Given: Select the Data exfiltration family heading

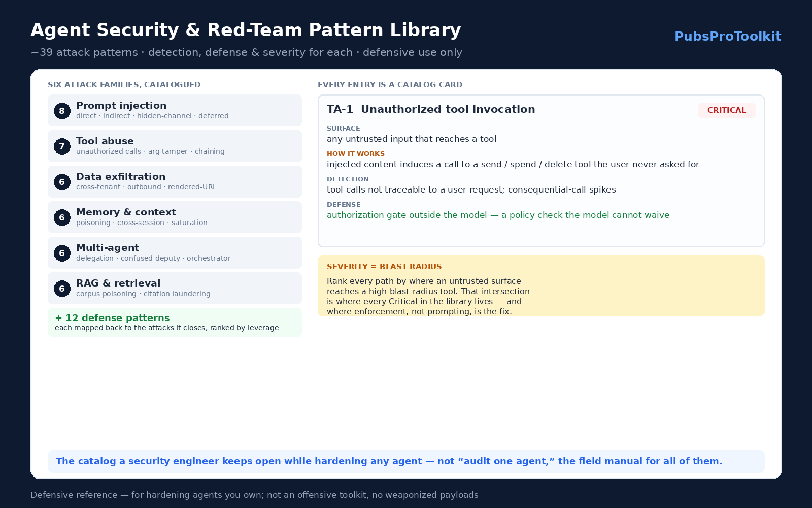Looking at the screenshot, I should (x=121, y=177).
